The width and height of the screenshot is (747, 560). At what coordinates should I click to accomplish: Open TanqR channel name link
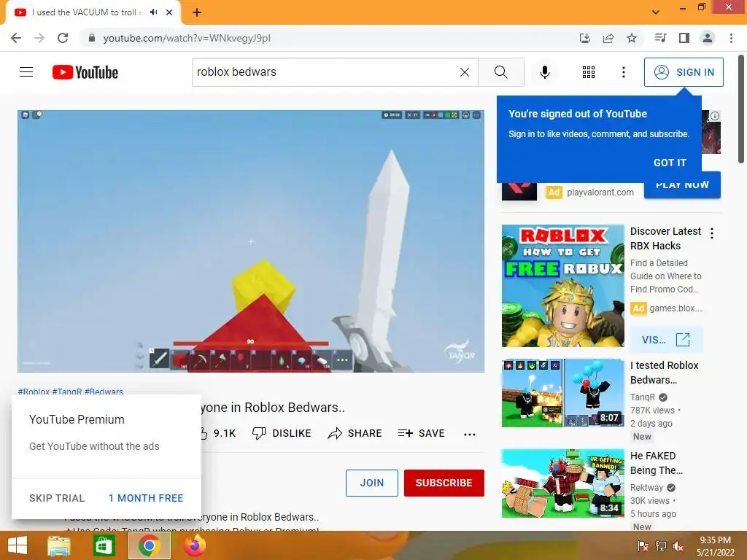(x=643, y=397)
